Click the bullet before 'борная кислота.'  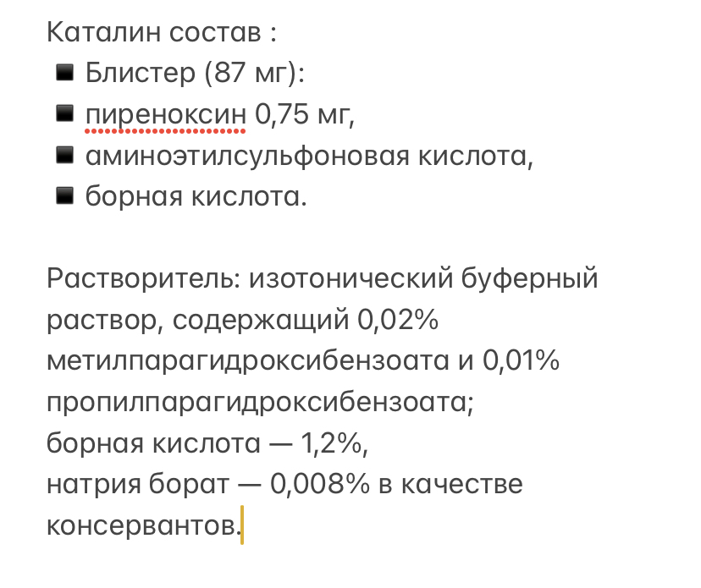[65, 196]
